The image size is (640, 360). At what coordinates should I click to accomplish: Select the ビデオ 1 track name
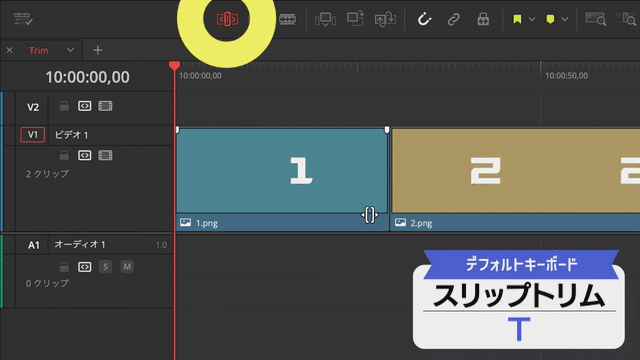point(71,135)
